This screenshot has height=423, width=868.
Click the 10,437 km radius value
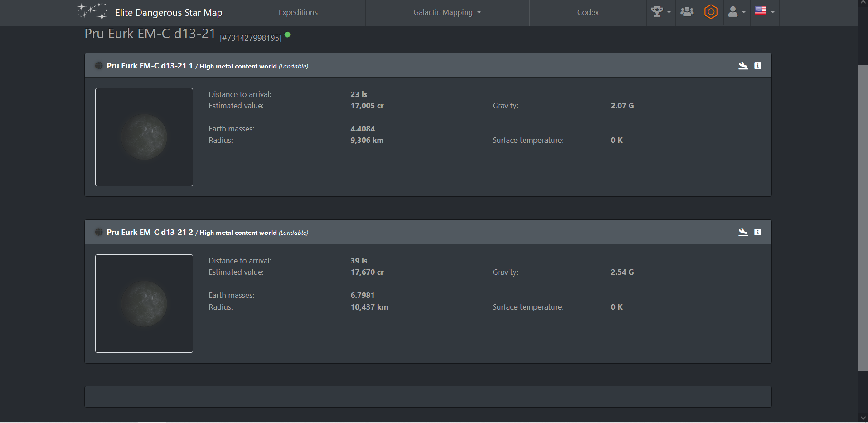point(369,307)
